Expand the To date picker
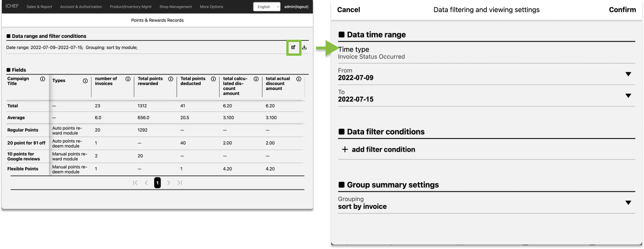644x249 pixels. click(628, 95)
